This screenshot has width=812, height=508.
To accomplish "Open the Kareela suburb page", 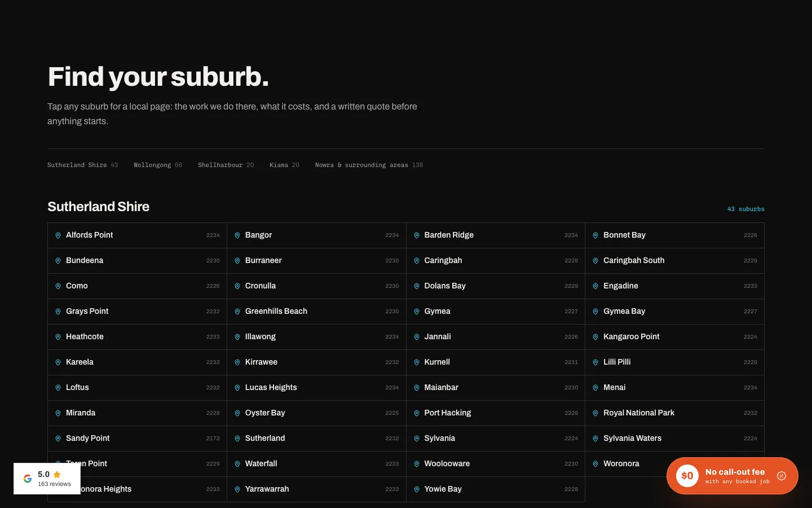I will [x=137, y=362].
